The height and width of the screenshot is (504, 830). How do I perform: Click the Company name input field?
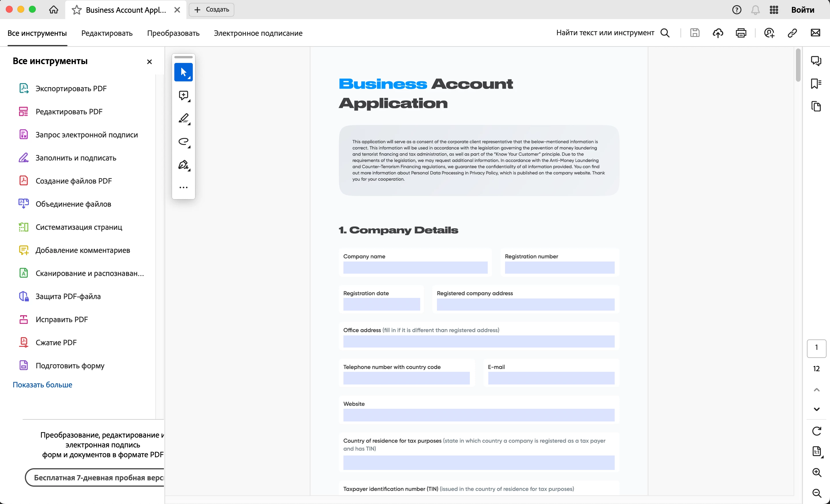point(415,268)
